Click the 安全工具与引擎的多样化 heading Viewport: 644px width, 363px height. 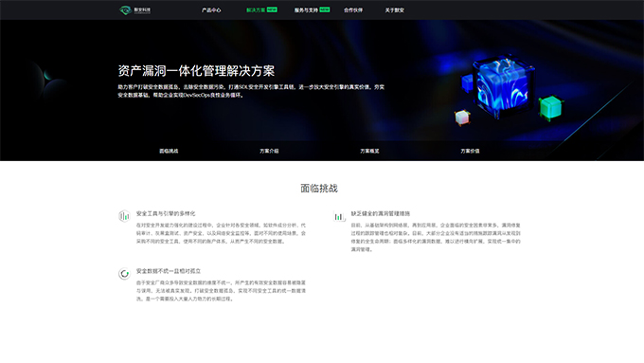click(x=166, y=213)
